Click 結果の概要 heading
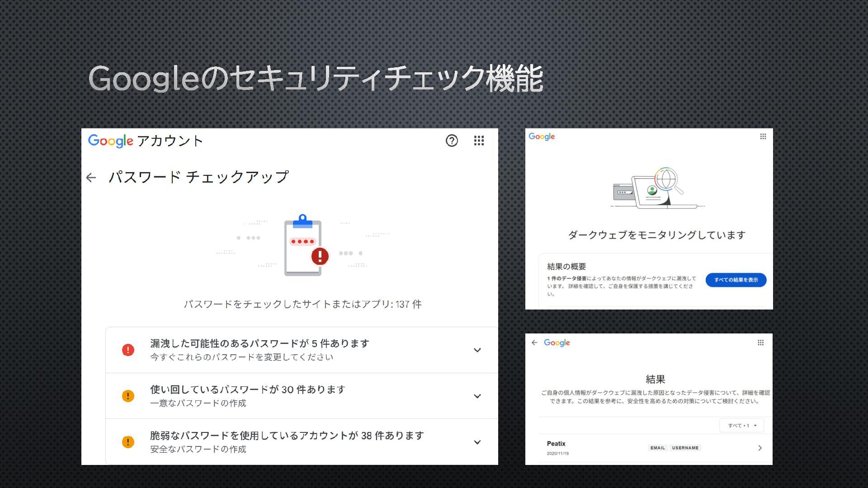Image resolution: width=868 pixels, height=488 pixels. point(566,267)
